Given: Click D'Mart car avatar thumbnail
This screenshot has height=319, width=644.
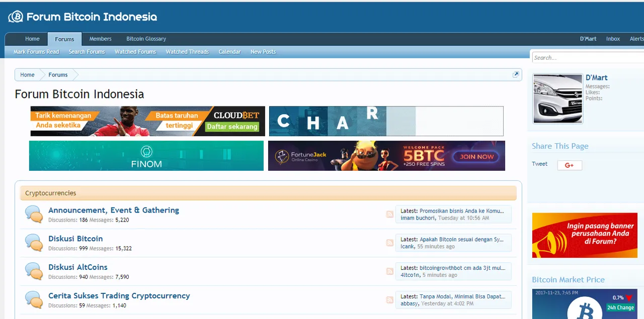Looking at the screenshot, I should [557, 98].
